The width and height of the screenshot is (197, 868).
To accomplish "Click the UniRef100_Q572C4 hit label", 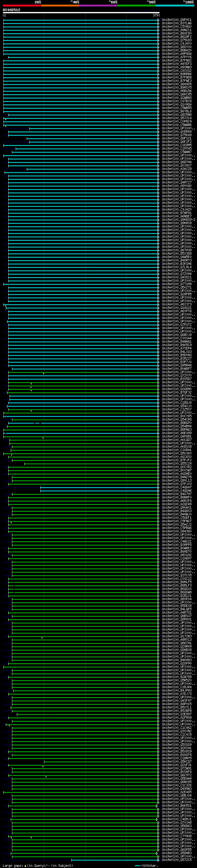I will coord(177,118).
